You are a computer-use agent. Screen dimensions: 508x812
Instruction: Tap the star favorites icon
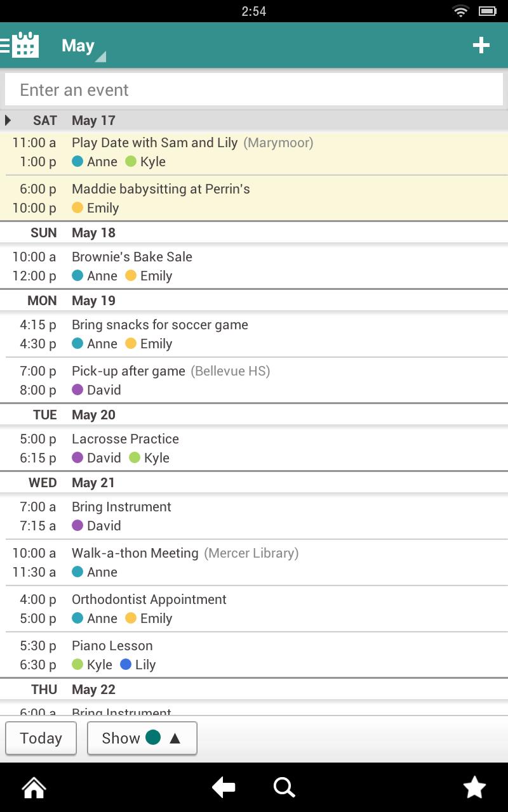click(474, 787)
